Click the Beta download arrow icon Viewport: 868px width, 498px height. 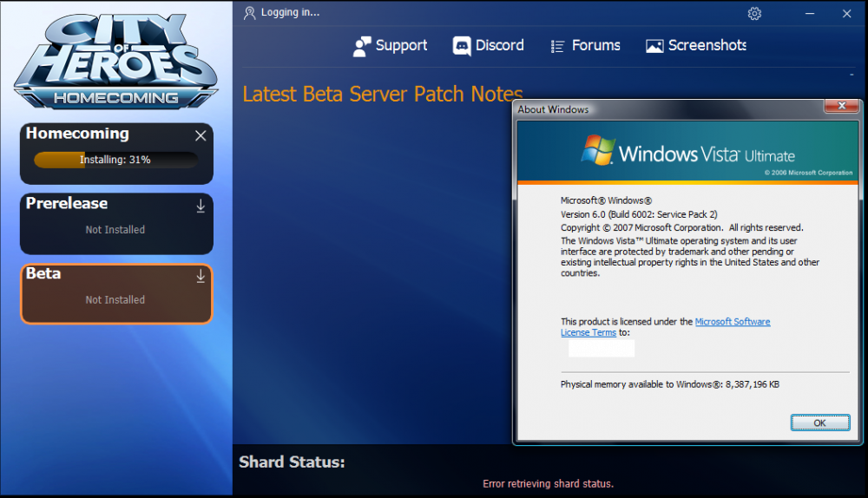(x=201, y=276)
